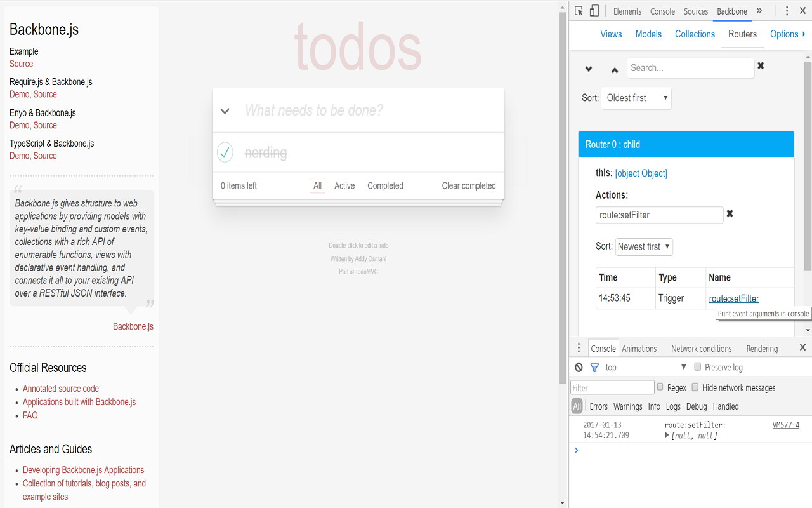Go to next search result arrow
This screenshot has height=508, width=812.
(x=589, y=69)
